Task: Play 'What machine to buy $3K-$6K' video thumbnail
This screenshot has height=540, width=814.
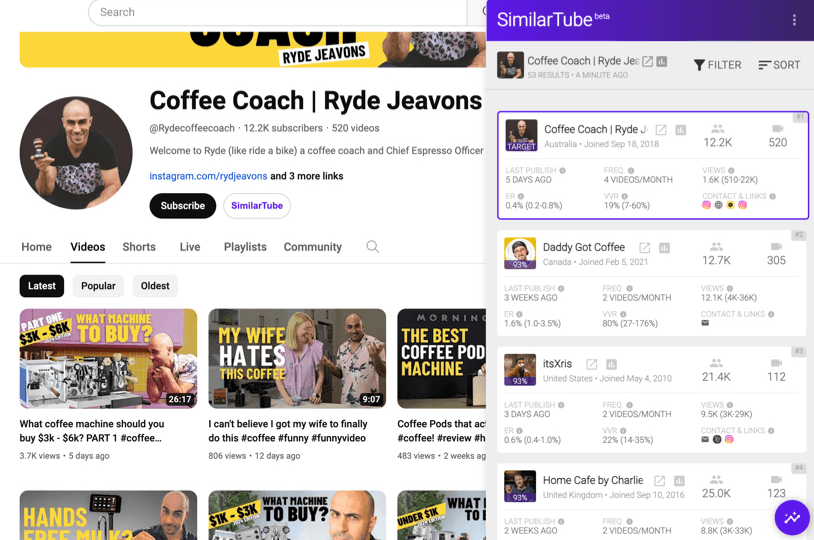Action: tap(108, 359)
